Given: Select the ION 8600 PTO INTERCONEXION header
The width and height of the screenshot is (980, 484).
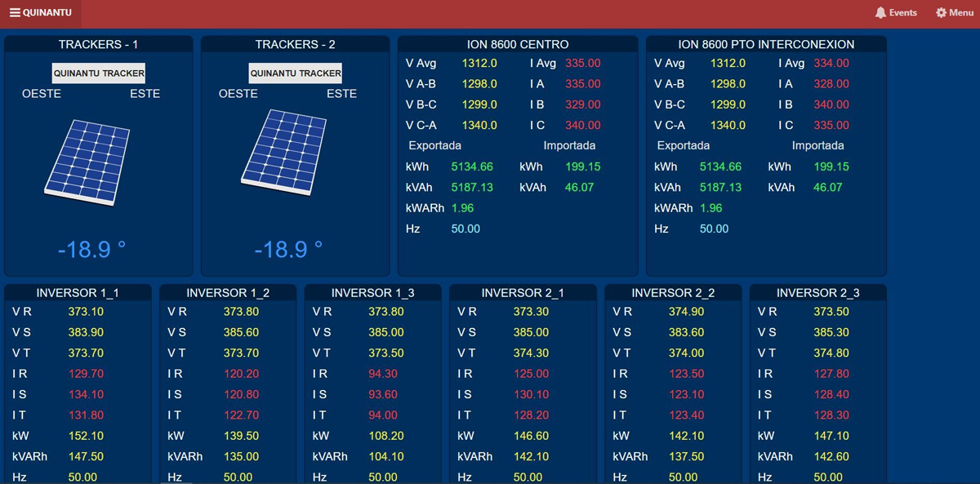Looking at the screenshot, I should point(766,44).
